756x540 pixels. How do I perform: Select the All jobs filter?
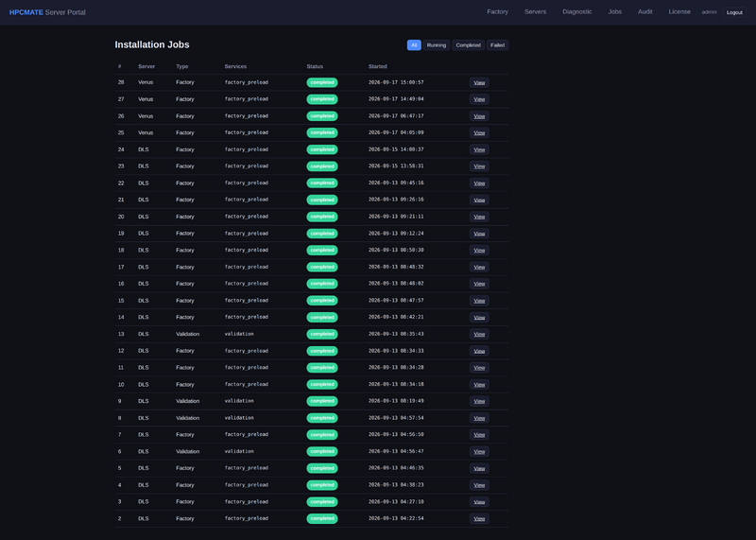pos(414,44)
